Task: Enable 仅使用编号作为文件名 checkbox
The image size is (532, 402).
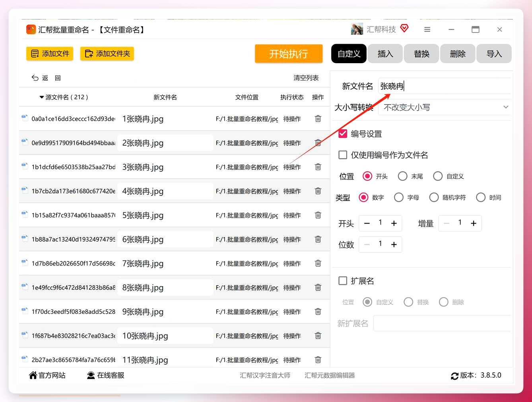Action: click(343, 155)
